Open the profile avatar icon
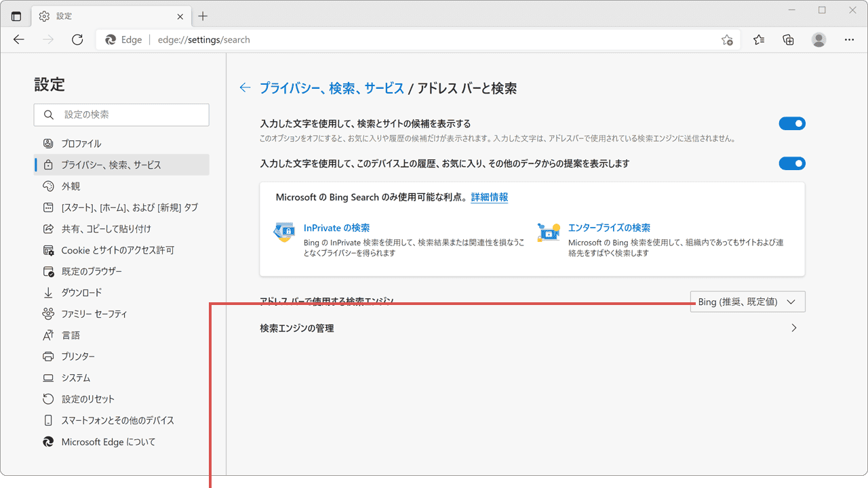 [x=819, y=40]
